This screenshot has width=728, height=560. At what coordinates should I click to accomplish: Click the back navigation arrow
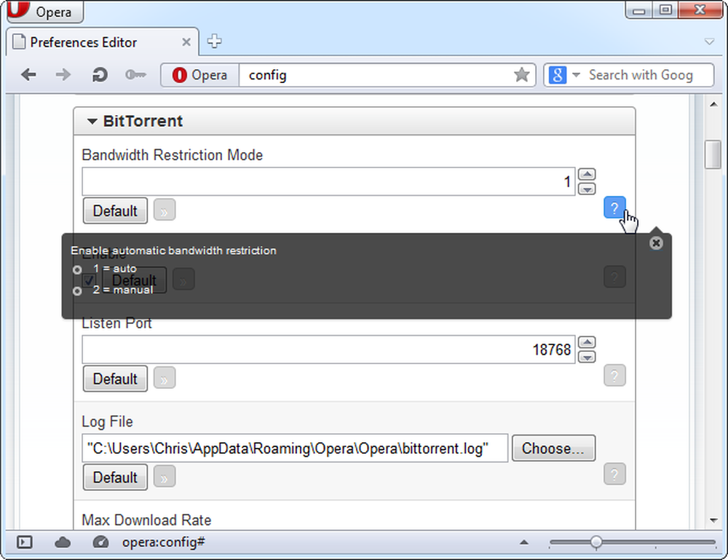[x=29, y=75]
